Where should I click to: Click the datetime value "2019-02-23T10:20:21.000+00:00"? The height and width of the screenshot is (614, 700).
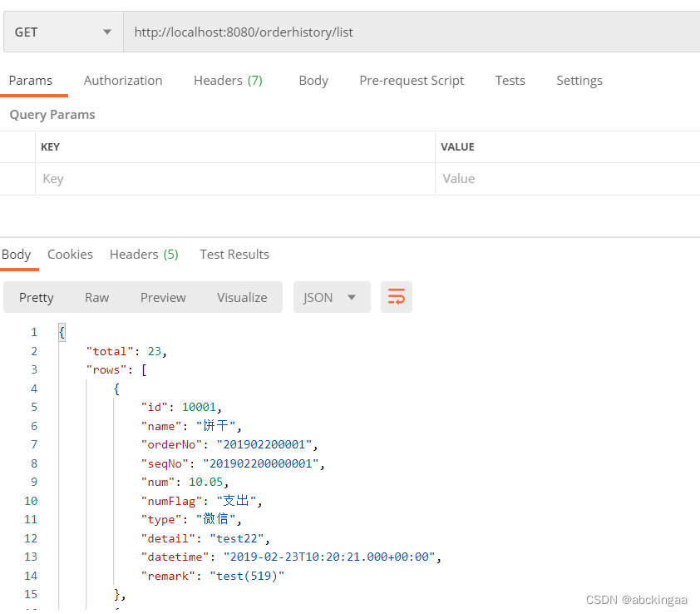point(329,557)
